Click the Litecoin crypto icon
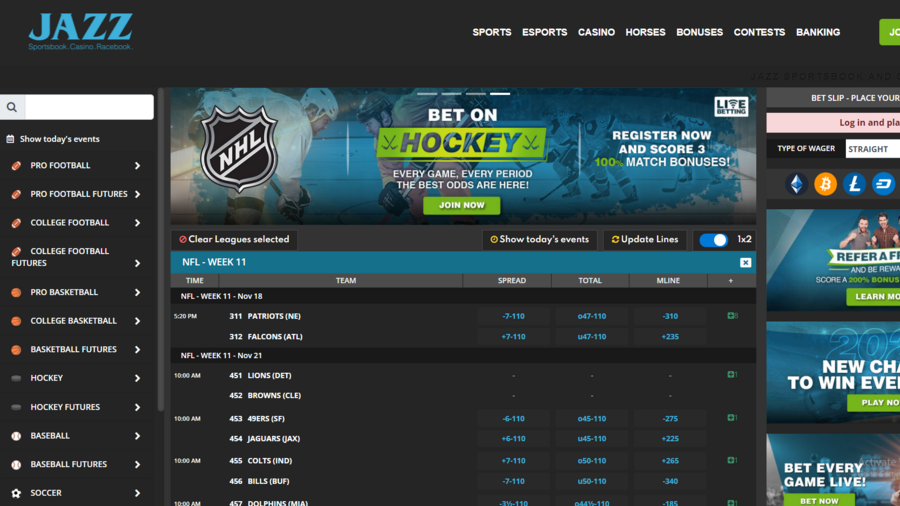The width and height of the screenshot is (900, 506). point(854,184)
